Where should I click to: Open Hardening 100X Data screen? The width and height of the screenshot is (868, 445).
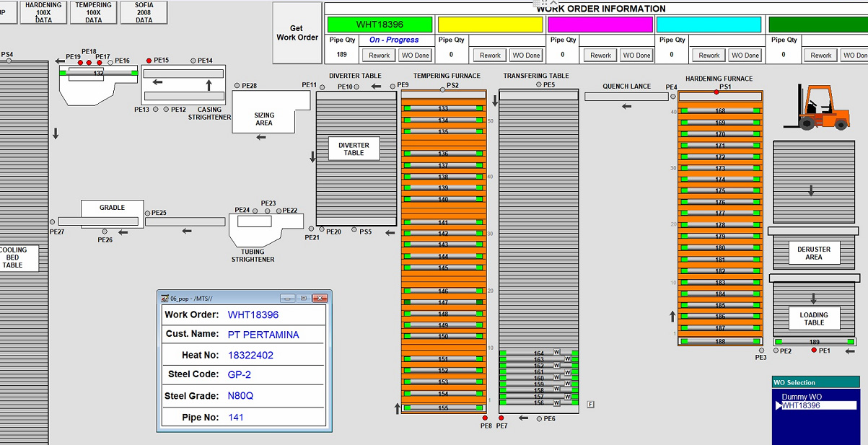pyautogui.click(x=43, y=12)
